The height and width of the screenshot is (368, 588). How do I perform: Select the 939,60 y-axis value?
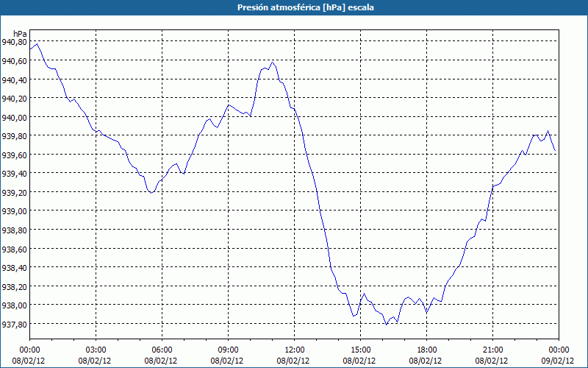[14, 155]
